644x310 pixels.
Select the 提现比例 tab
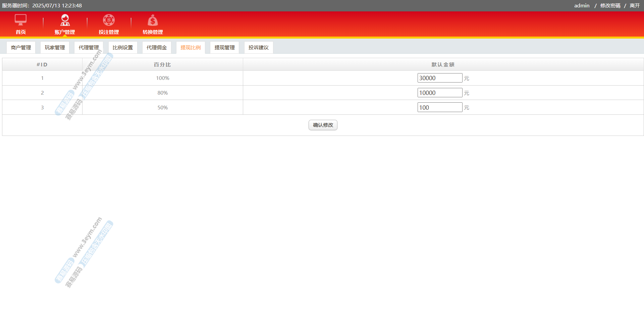191,48
